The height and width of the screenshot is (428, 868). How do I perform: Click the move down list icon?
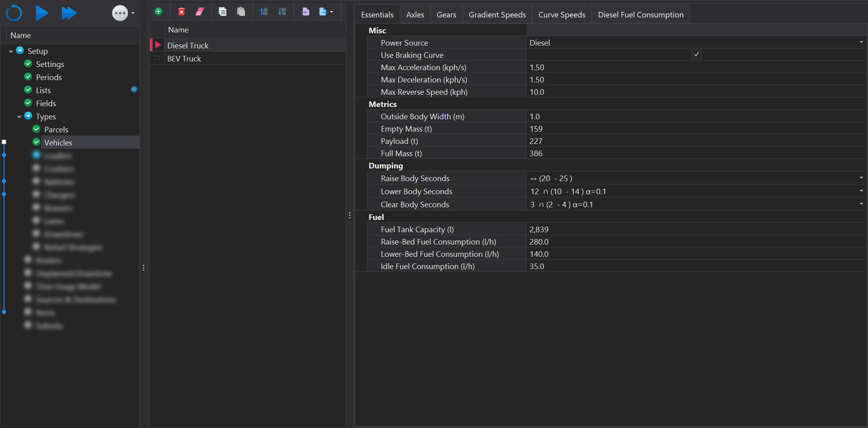(x=282, y=12)
